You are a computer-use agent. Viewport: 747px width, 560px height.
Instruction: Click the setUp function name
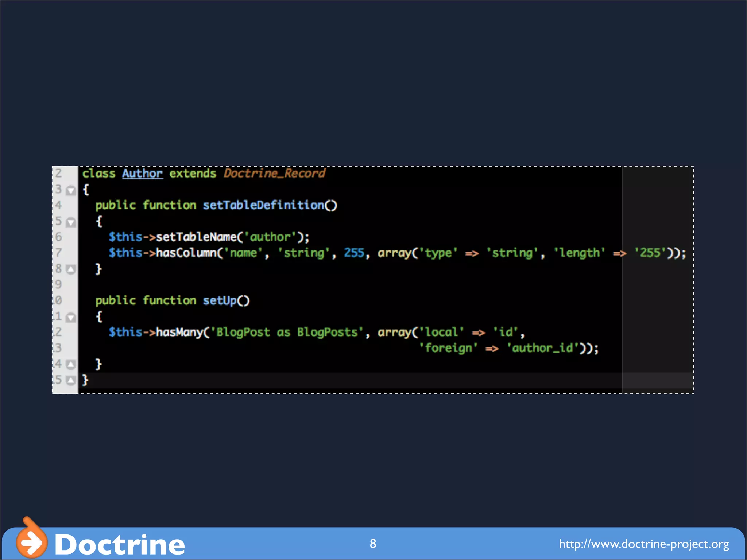coord(220,300)
